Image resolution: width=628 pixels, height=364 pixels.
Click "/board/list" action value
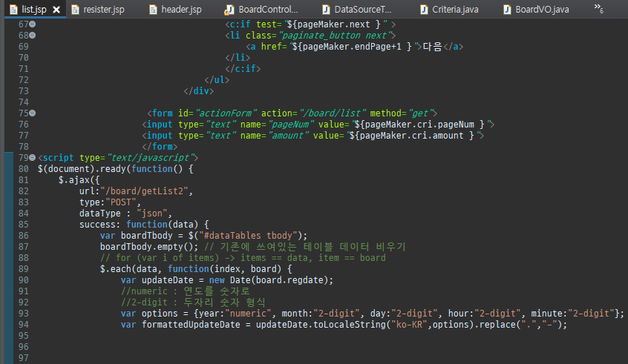coord(333,113)
